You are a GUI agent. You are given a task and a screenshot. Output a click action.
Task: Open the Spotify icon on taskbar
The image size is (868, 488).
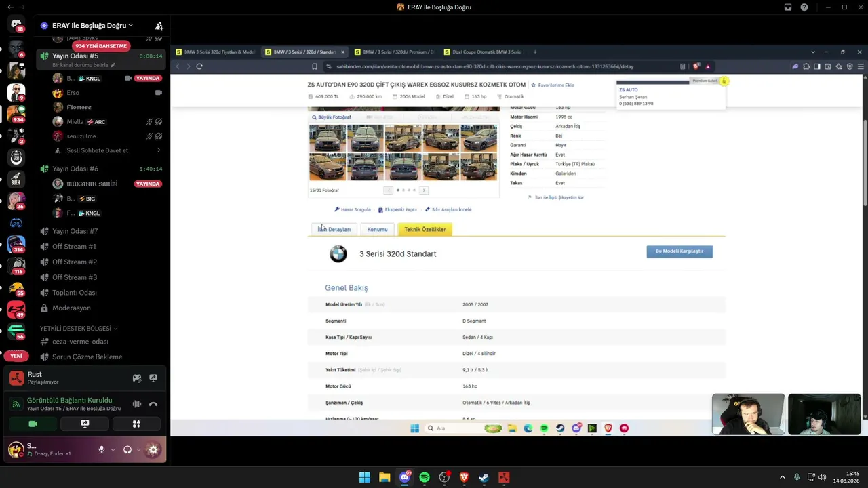(425, 477)
